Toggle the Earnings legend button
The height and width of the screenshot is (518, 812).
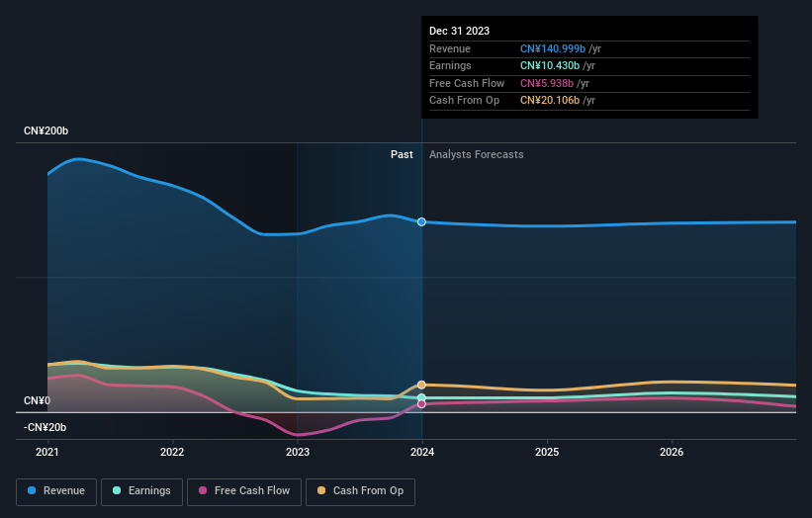(x=141, y=491)
